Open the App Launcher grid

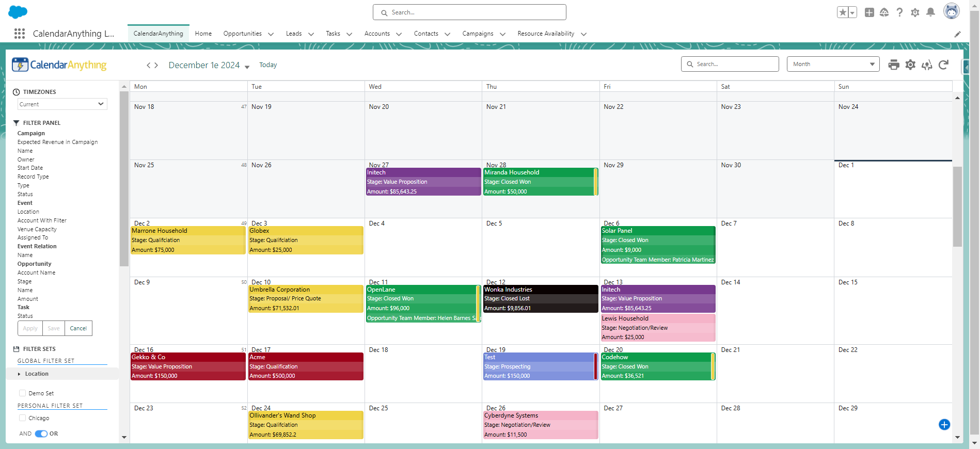[x=20, y=34]
